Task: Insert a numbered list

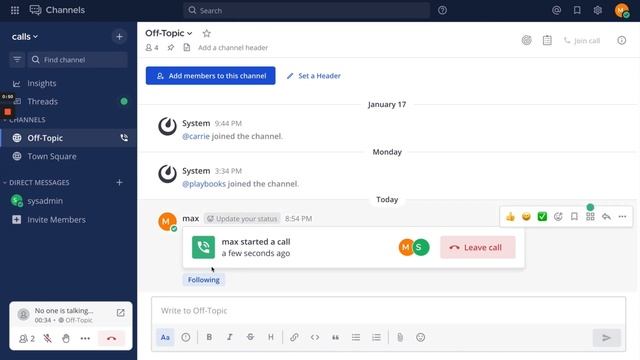Action: pyautogui.click(x=376, y=337)
